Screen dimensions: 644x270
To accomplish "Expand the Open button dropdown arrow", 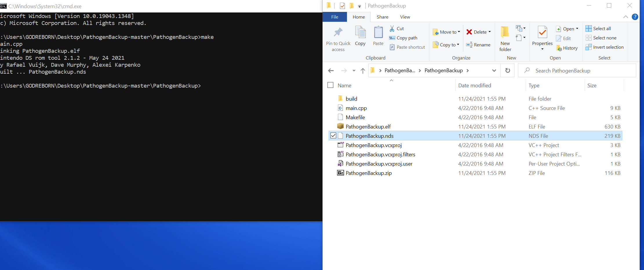I will [x=577, y=28].
